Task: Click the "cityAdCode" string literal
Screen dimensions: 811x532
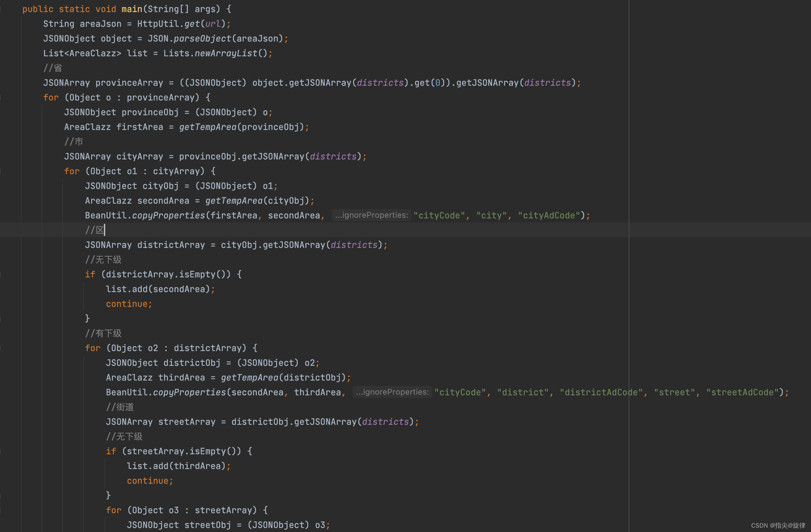Action: coord(549,215)
